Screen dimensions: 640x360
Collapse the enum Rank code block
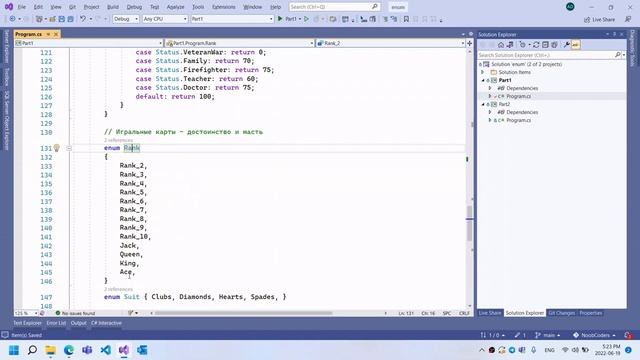69,148
